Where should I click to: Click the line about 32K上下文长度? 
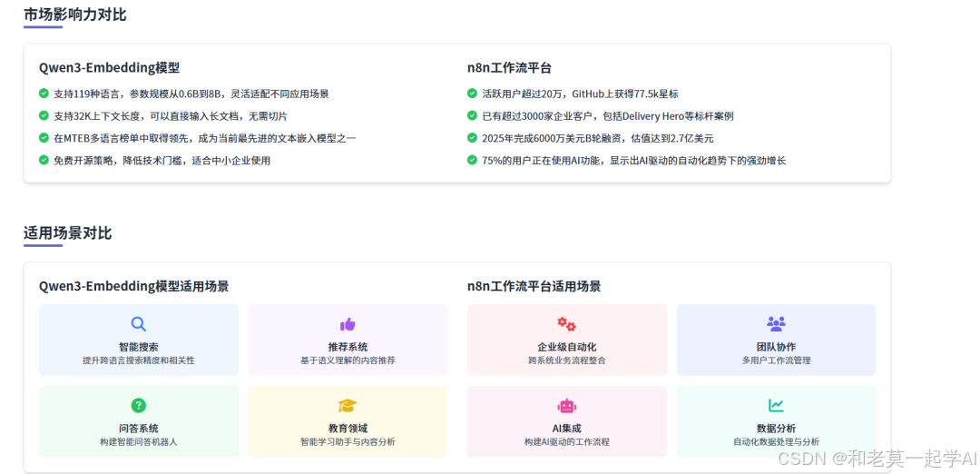point(171,116)
